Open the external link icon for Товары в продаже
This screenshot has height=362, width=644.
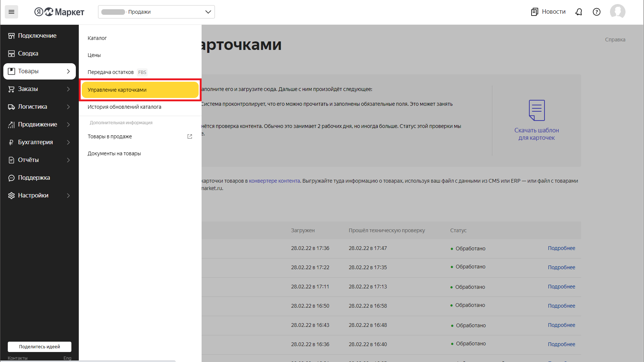(190, 136)
